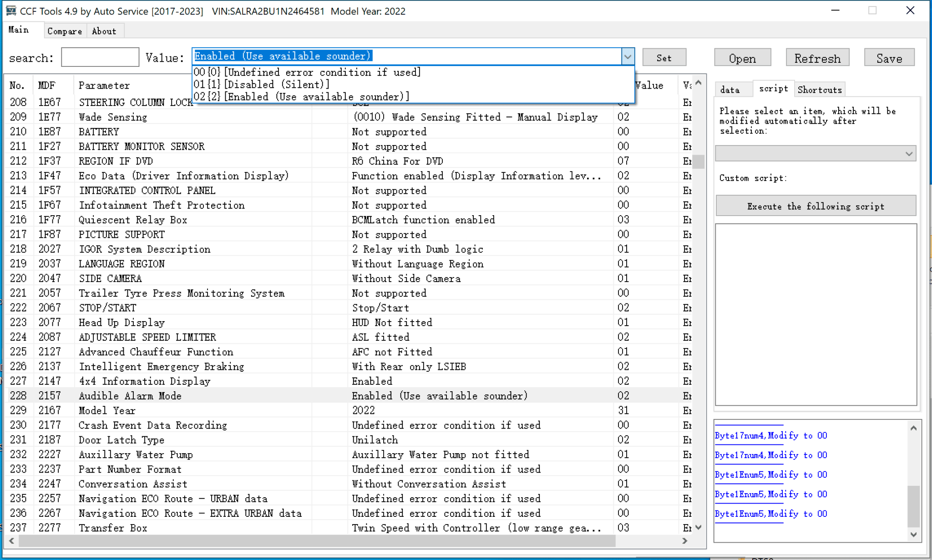Choose Undefined error condition option

tap(307, 72)
